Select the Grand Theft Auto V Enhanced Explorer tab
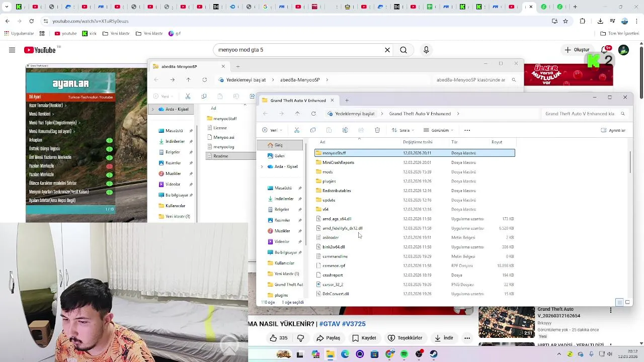Viewport: 644px width, 362px height. pos(298,100)
